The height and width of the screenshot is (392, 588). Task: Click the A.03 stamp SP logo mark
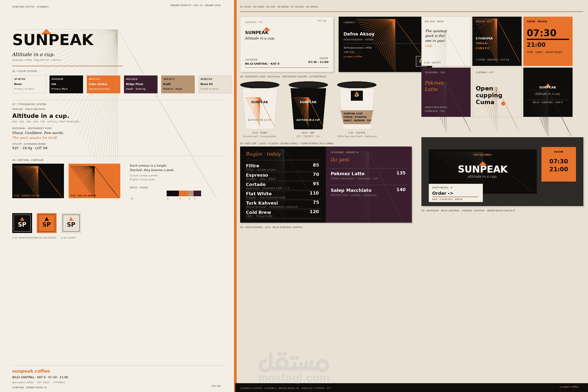coord(71,223)
